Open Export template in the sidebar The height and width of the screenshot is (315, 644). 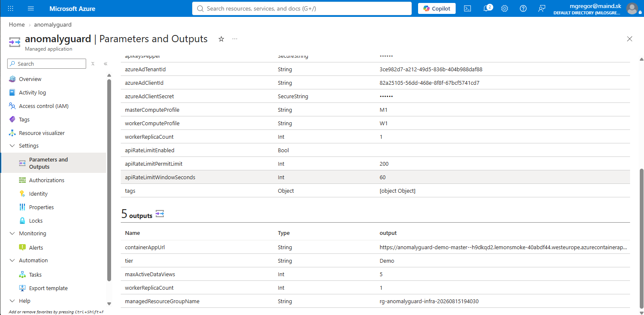point(48,288)
